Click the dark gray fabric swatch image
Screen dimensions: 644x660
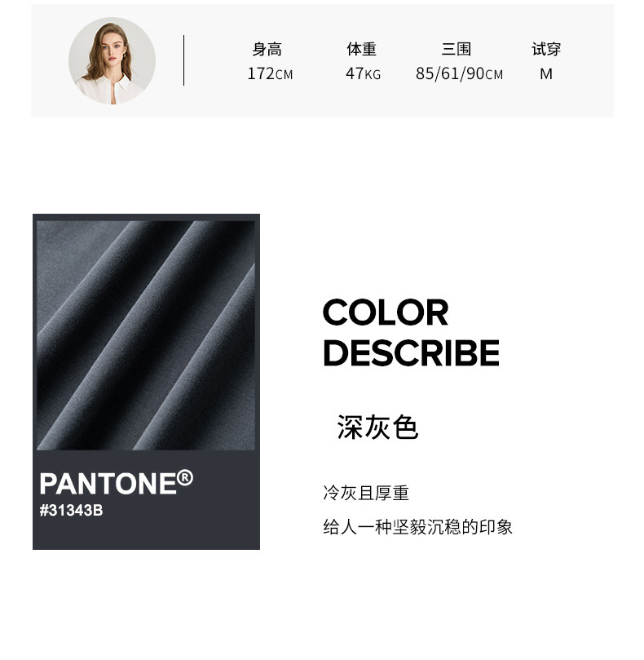click(146, 335)
